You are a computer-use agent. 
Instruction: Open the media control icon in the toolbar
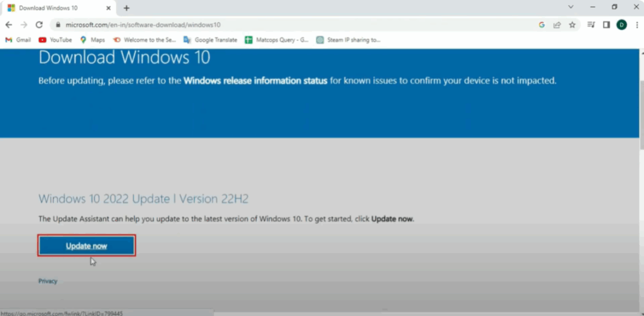pyautogui.click(x=591, y=25)
